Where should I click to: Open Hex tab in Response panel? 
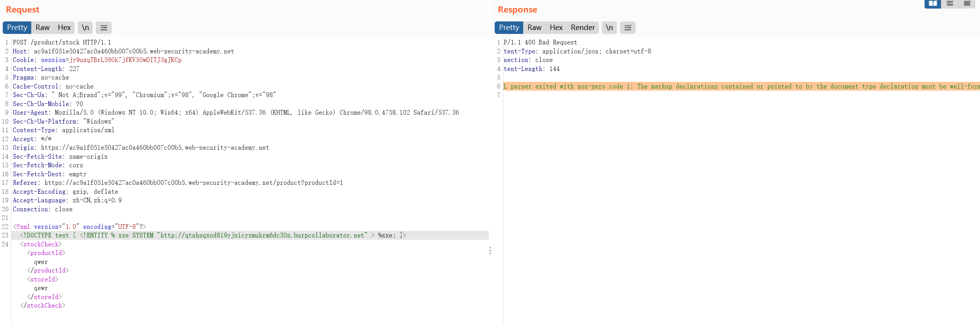click(556, 28)
